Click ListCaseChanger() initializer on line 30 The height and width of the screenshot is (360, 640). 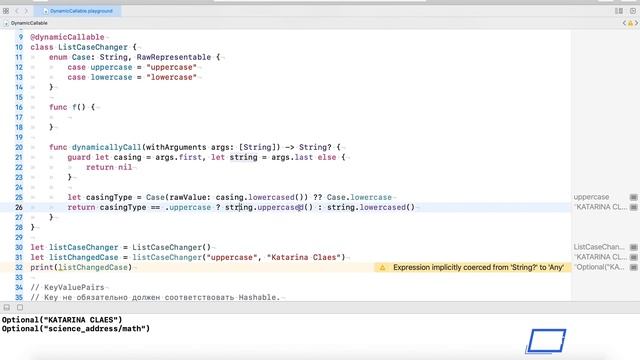click(171, 247)
